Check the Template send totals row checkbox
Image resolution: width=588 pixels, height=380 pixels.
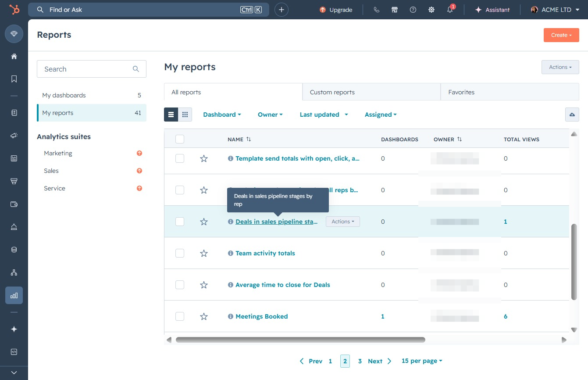click(180, 158)
